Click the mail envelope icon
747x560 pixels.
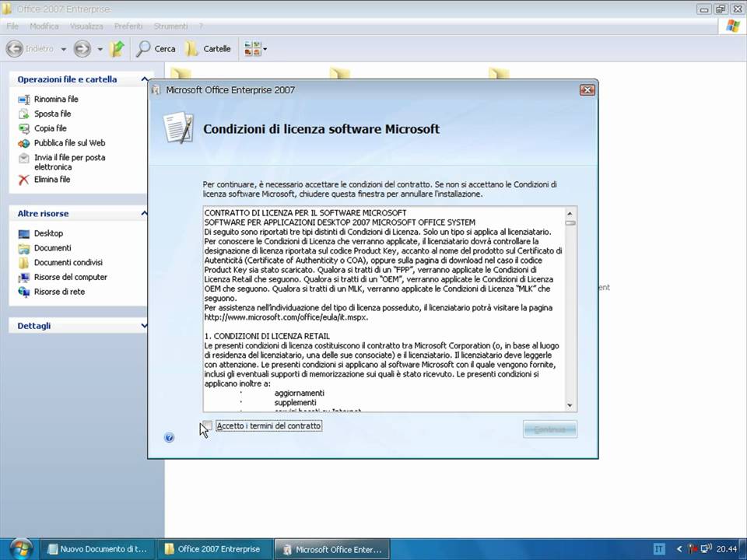(24, 158)
